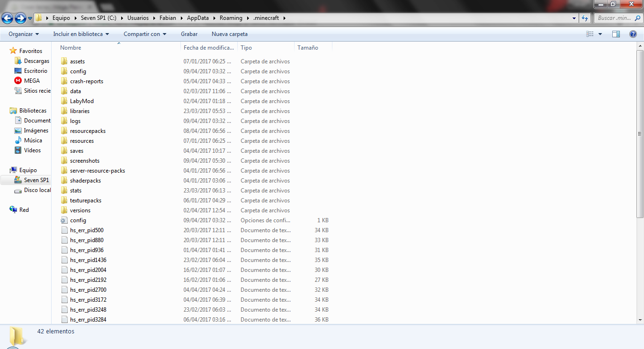Open Vídeos library icon

coord(18,150)
